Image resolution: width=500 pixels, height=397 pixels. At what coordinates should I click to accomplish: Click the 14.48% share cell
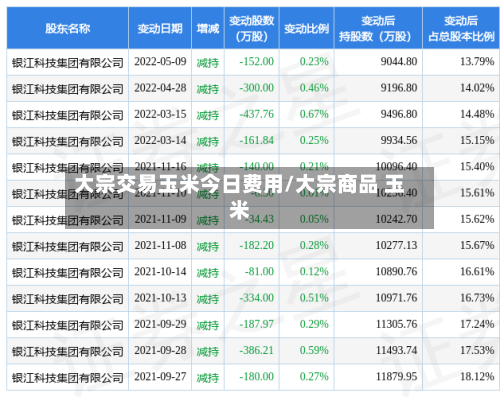477,114
